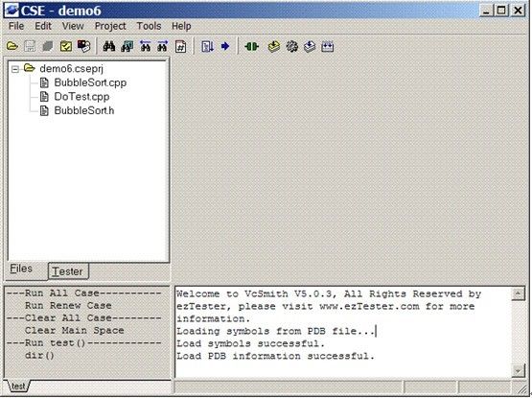
Task: Click Run test() command
Action: click(83, 343)
